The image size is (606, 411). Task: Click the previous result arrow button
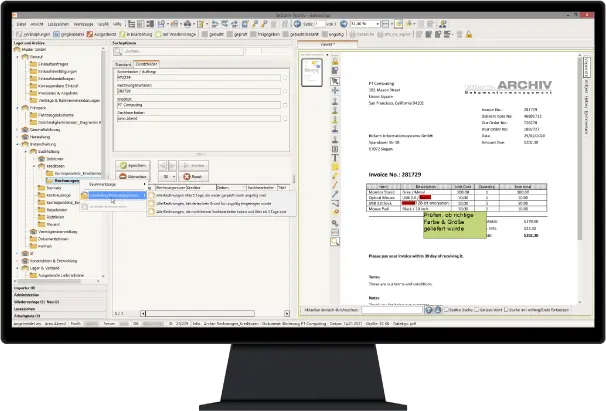click(x=162, y=165)
